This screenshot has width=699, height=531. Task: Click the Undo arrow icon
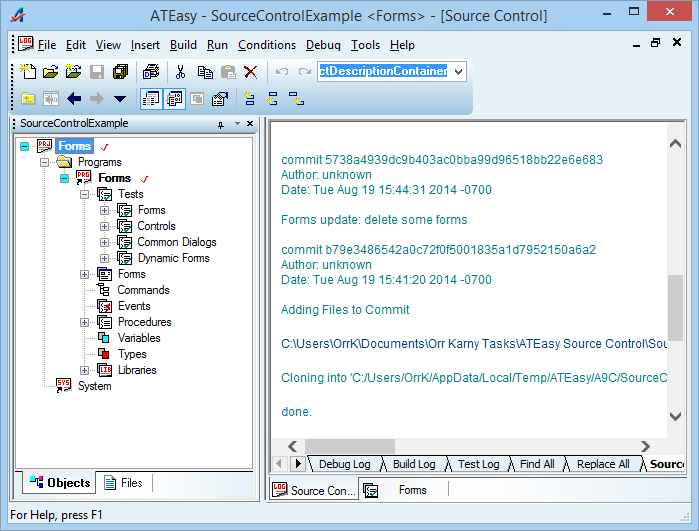(x=281, y=71)
